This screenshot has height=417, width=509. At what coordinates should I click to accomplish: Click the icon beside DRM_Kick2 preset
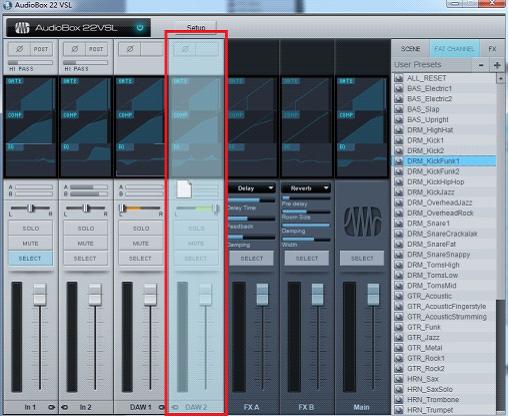(399, 151)
